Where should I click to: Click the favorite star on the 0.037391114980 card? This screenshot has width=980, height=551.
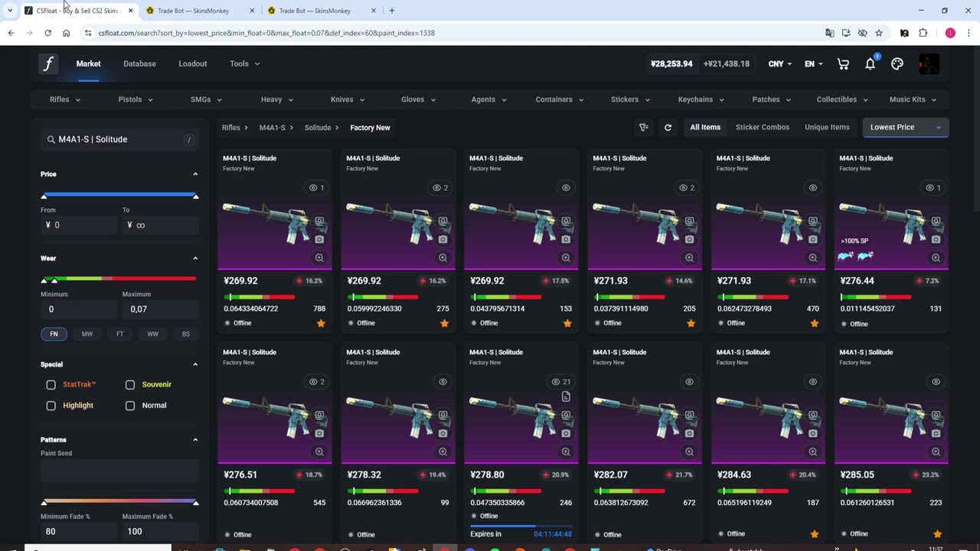[x=691, y=324]
